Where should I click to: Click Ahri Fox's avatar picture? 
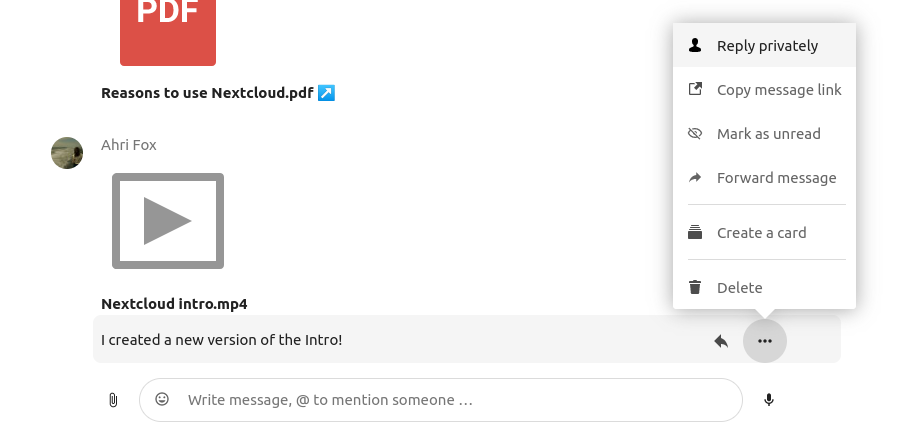(x=67, y=153)
